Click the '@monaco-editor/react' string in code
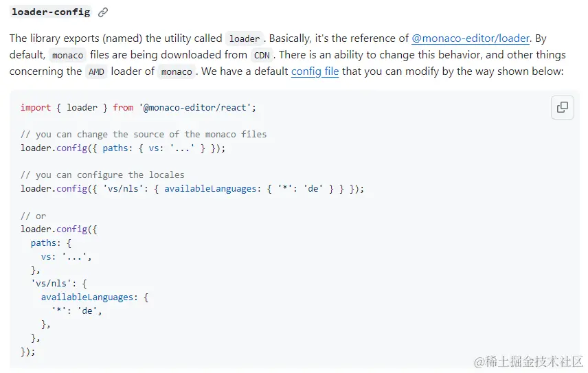 [195, 108]
